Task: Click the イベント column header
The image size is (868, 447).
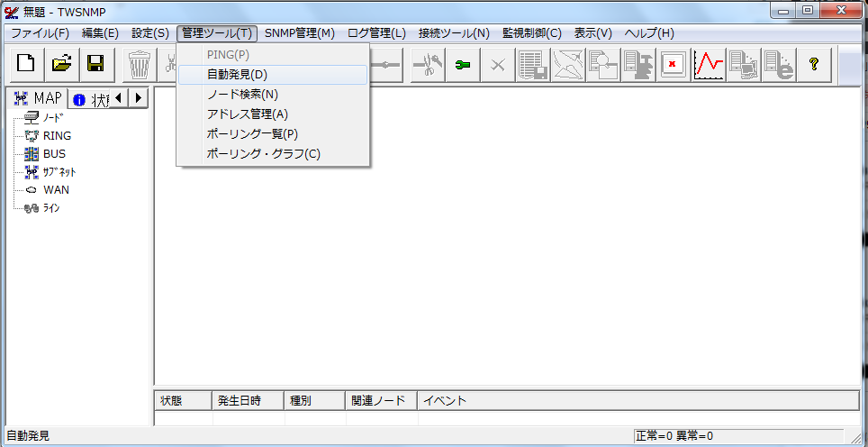Action: click(638, 400)
